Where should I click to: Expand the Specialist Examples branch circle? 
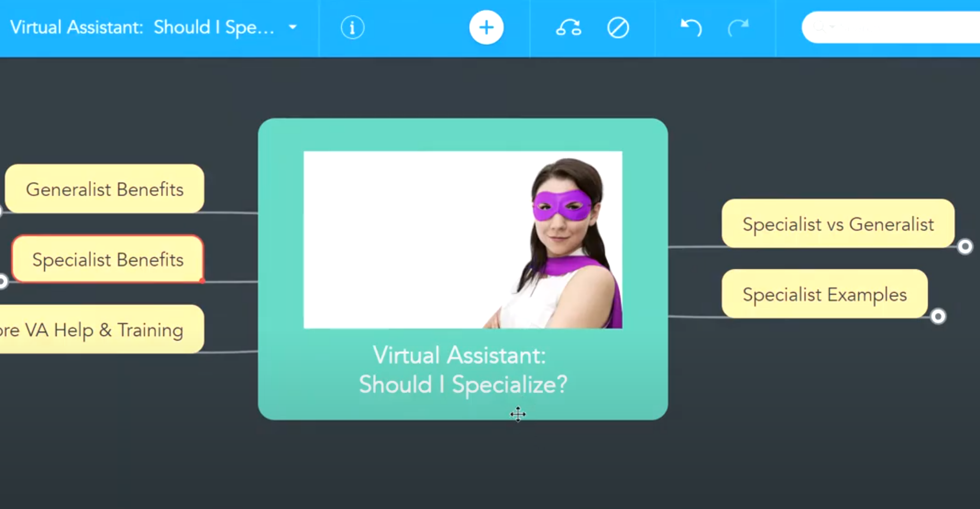point(938,317)
